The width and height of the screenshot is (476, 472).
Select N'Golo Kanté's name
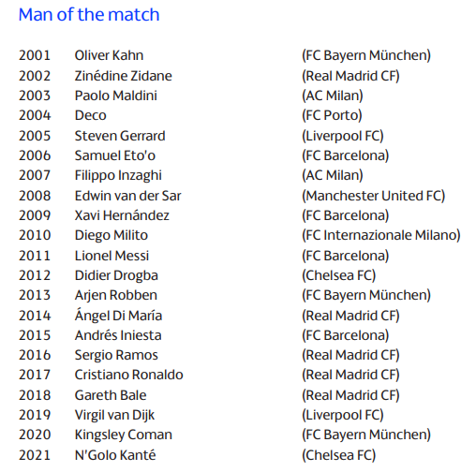[x=115, y=455]
